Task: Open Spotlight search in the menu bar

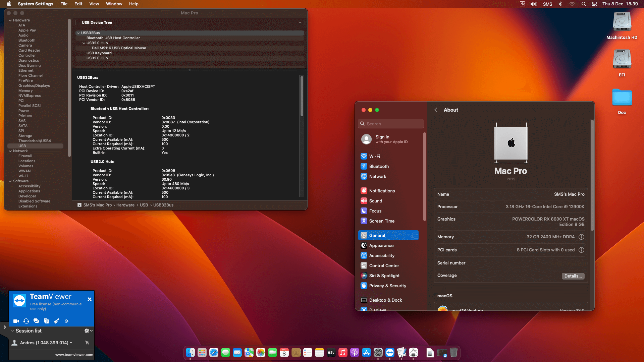Action: (584, 4)
